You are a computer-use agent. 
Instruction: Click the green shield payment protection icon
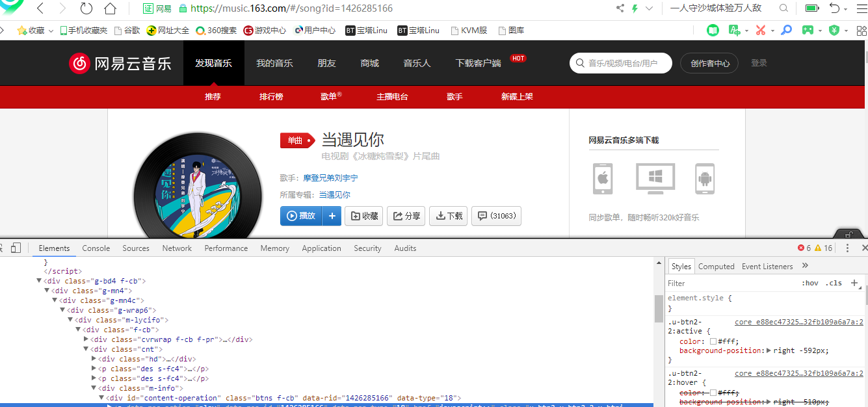pyautogui.click(x=834, y=30)
